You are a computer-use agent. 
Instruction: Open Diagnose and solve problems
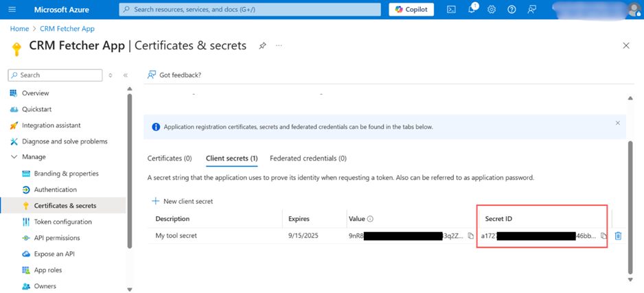pyautogui.click(x=64, y=141)
